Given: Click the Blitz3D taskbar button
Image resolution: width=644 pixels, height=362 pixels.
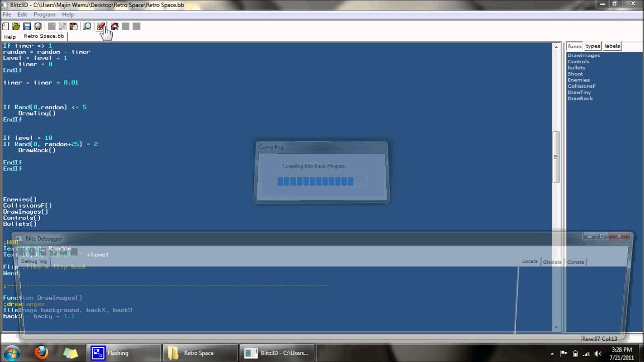Looking at the screenshot, I should [277, 353].
